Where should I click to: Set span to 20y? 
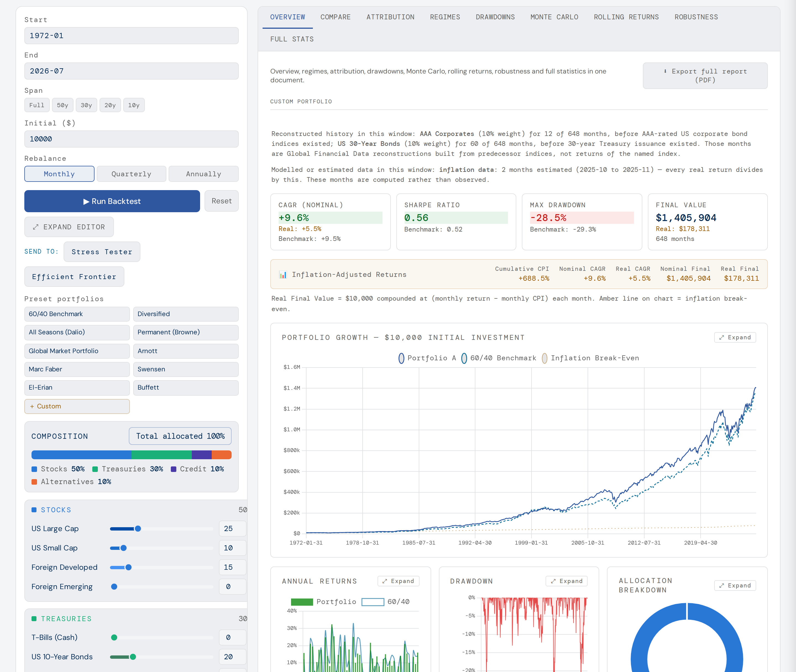click(110, 105)
